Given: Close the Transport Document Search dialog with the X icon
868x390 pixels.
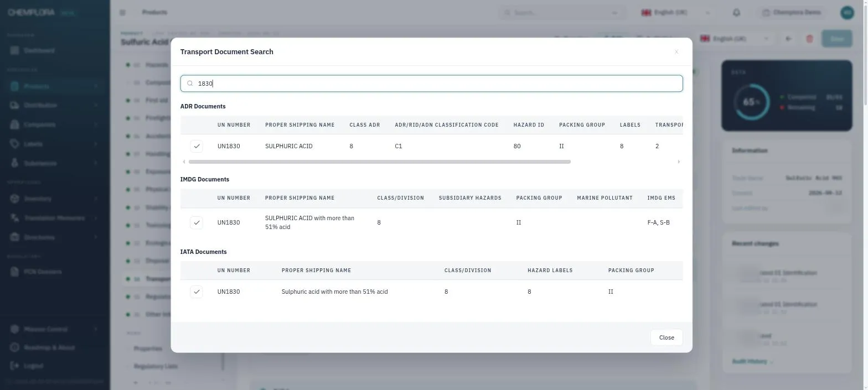Looking at the screenshot, I should click(x=676, y=52).
